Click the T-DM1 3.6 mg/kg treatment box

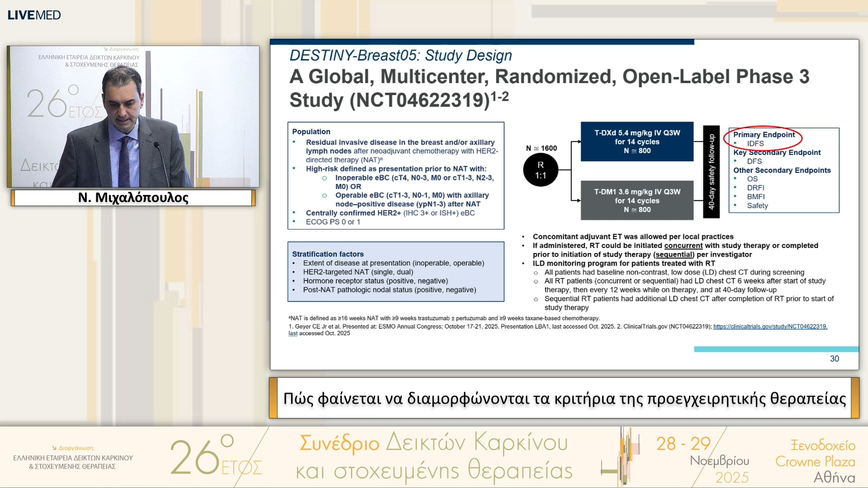point(637,200)
